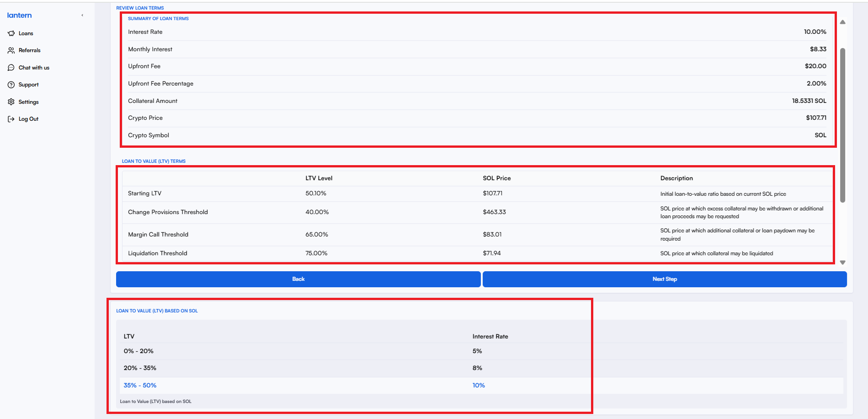
Task: Go to Settings in the sidebar
Action: (x=28, y=102)
